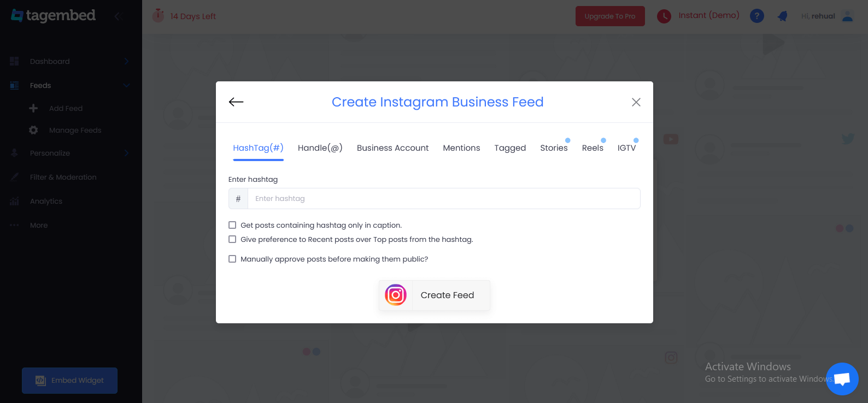
Task: Click the Upgrade To Pro button
Action: click(610, 16)
